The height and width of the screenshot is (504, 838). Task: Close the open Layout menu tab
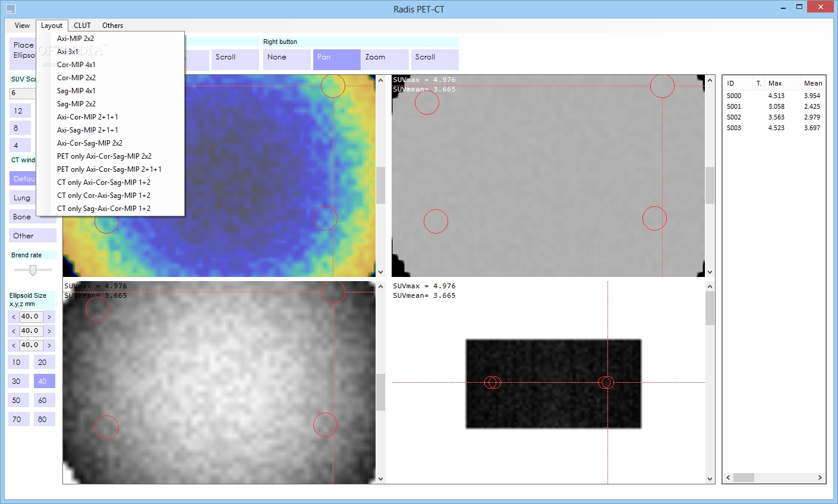coord(52,26)
